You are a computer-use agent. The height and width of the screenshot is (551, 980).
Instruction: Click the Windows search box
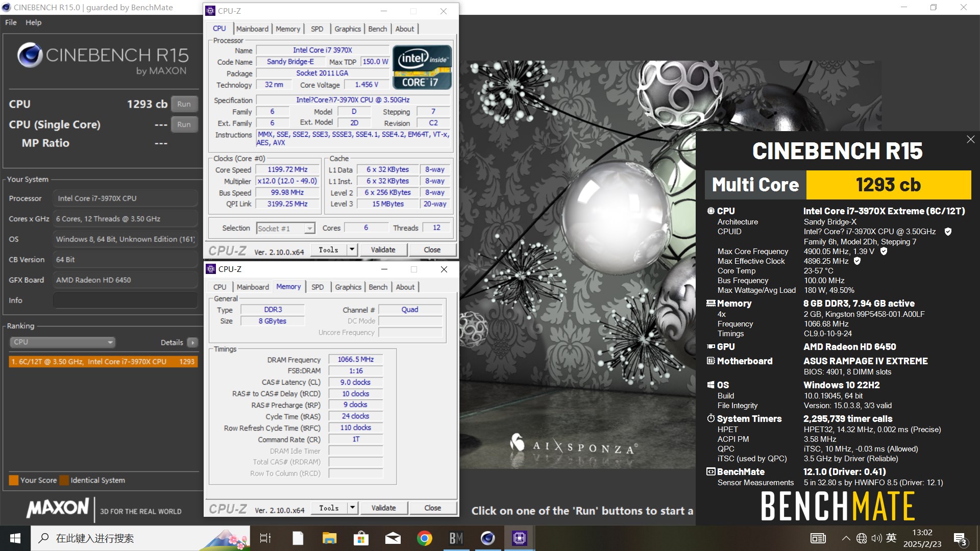(140, 538)
